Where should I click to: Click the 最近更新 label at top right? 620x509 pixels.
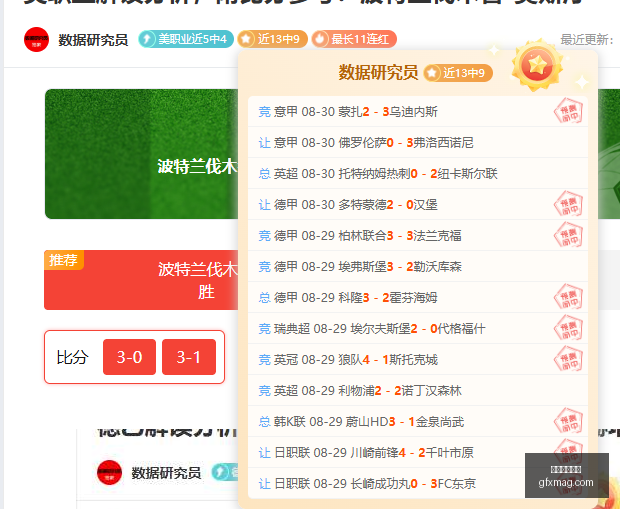[x=587, y=40]
